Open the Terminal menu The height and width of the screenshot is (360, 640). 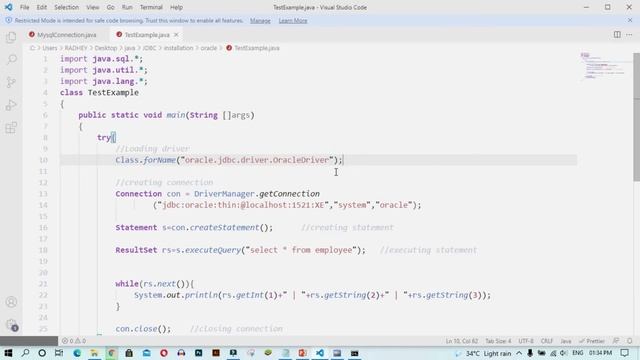click(x=151, y=7)
